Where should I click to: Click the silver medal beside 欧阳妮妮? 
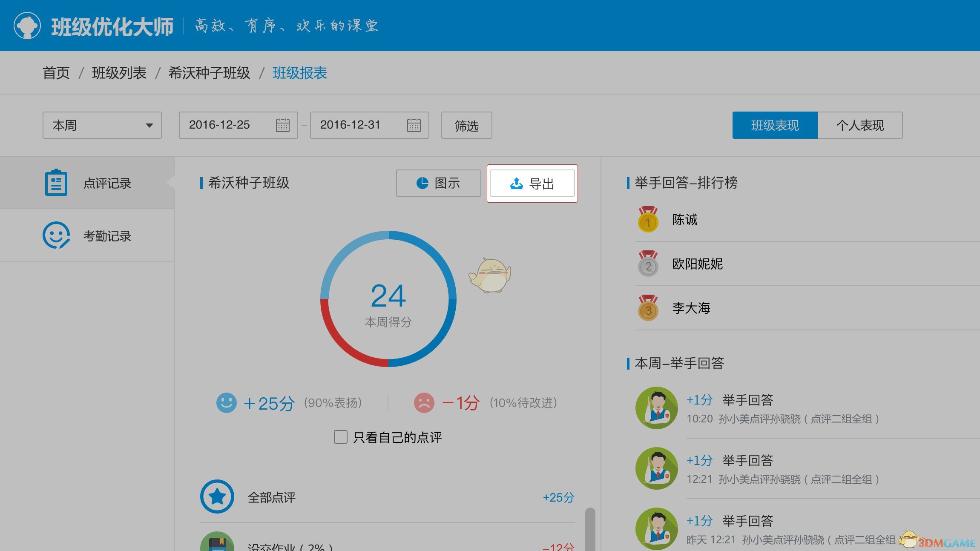(648, 264)
